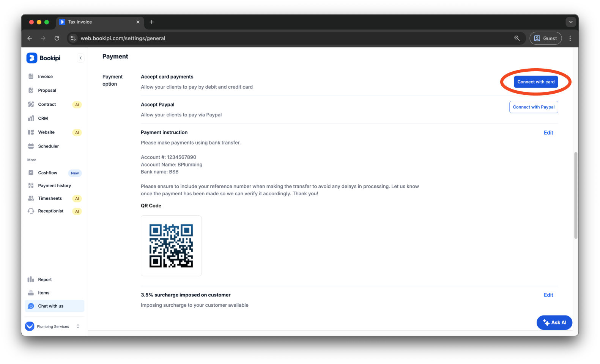Screen dimensions: 600x364
Task: Click the Website sidebar icon
Action: point(31,132)
